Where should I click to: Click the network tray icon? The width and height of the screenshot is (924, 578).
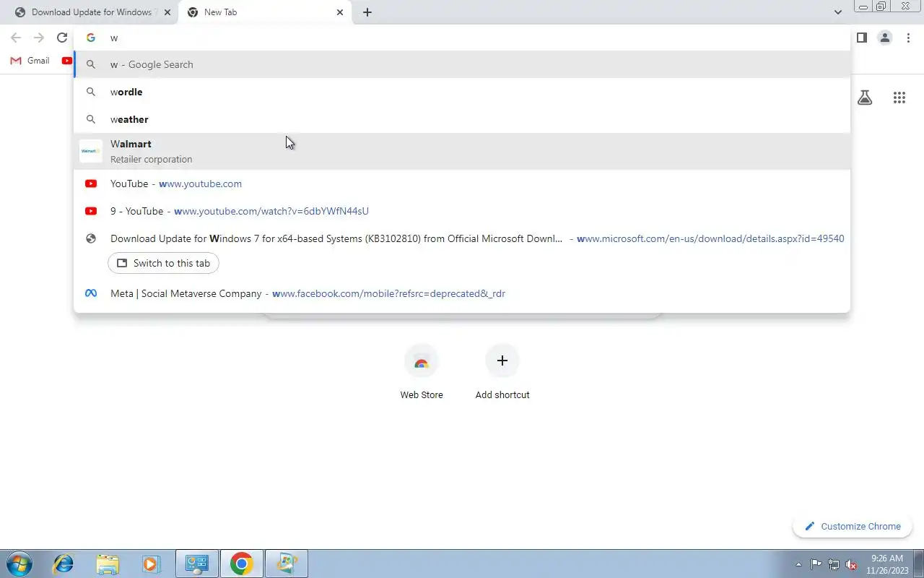click(x=834, y=564)
